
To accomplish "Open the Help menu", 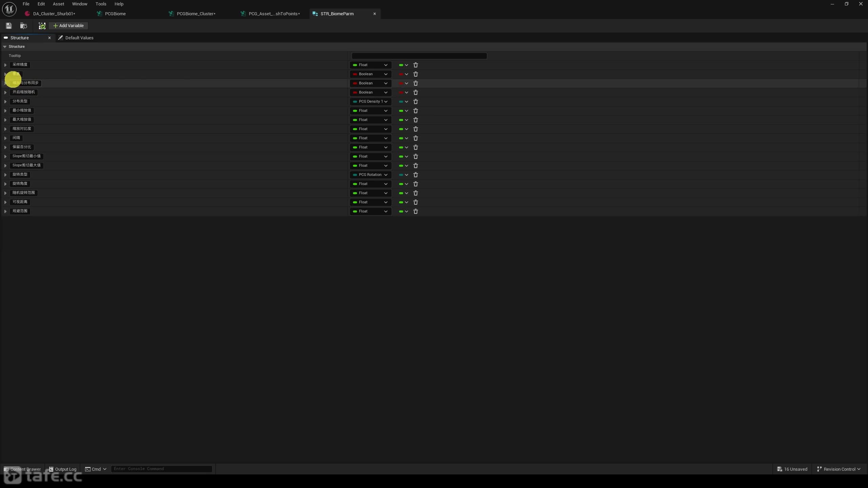I will (x=119, y=4).
